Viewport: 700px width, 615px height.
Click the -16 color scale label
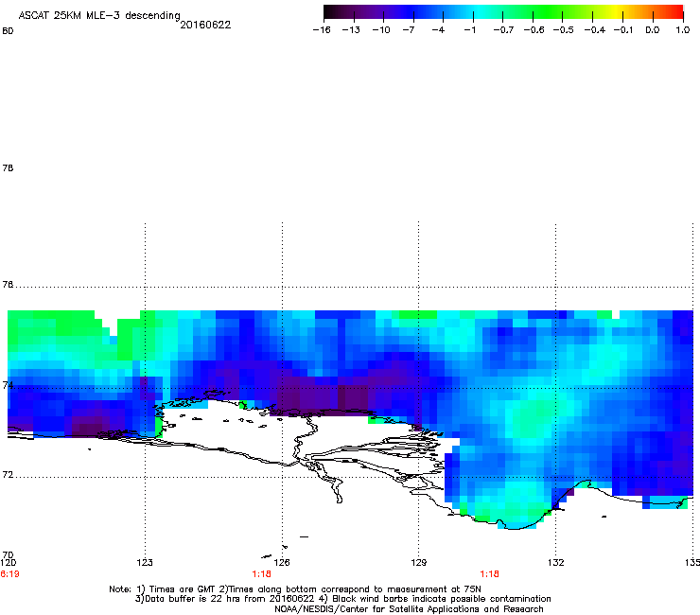coord(322,30)
